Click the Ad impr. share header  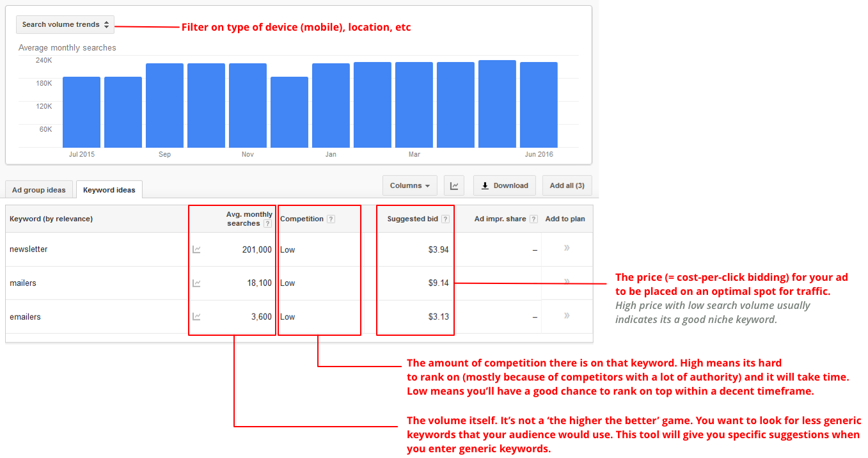pos(500,219)
